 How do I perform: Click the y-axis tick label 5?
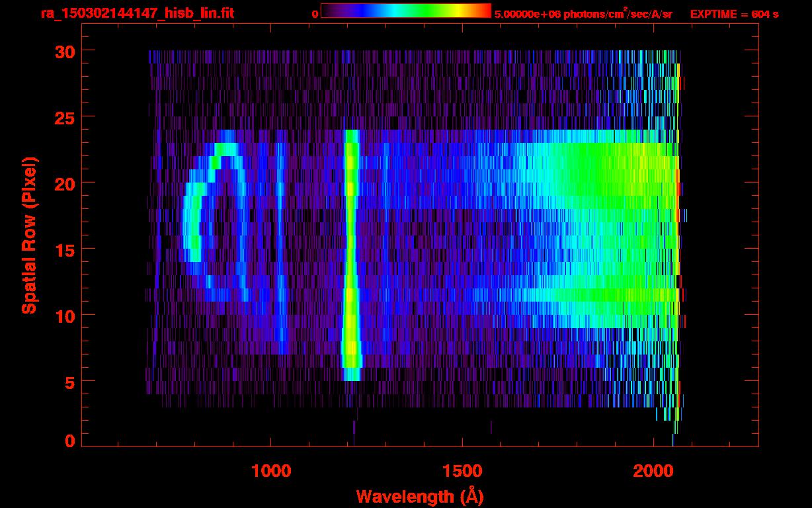point(69,382)
